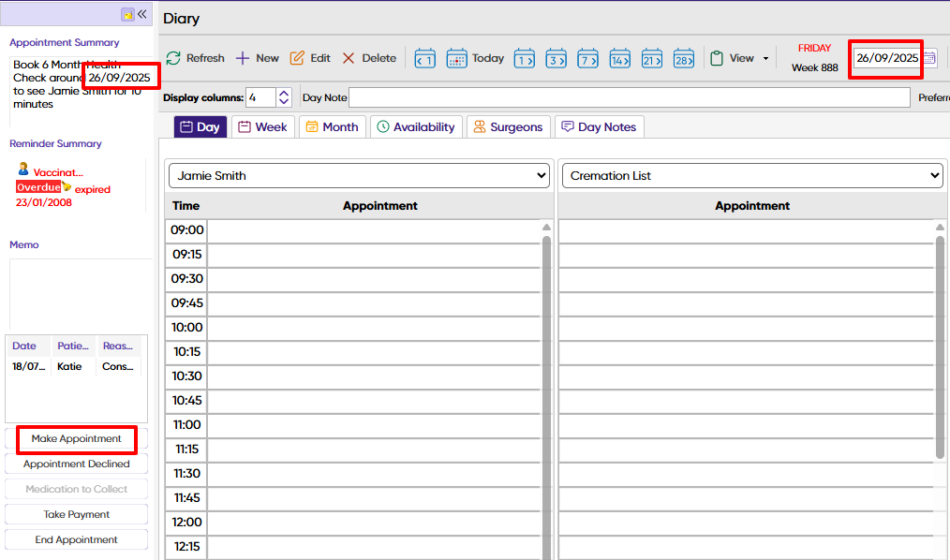Click the Memo text area
Viewport: 950px width, 560px height.
click(81, 294)
